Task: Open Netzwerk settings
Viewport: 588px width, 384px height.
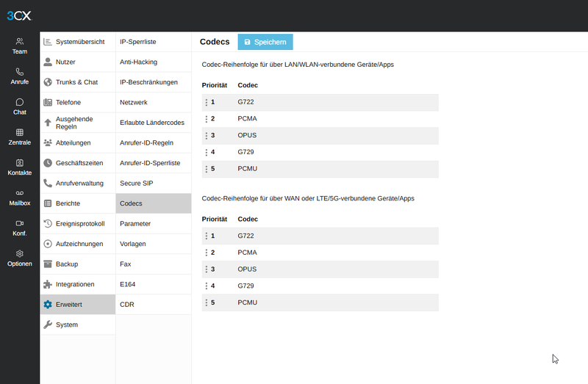Action: point(154,102)
